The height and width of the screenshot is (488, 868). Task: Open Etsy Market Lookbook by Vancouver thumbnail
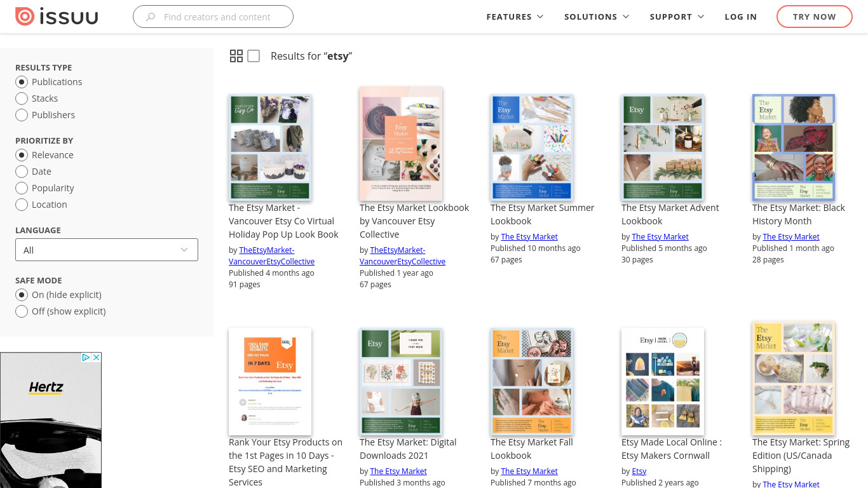[401, 144]
